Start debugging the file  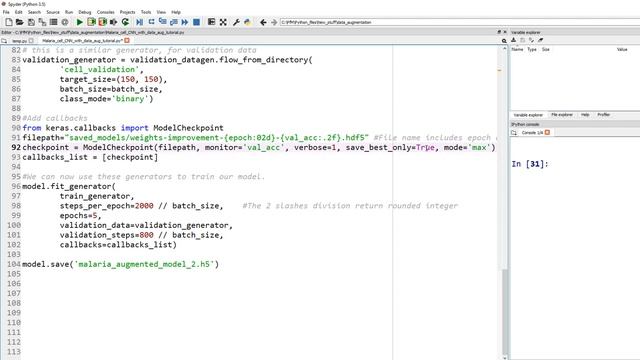(140, 22)
